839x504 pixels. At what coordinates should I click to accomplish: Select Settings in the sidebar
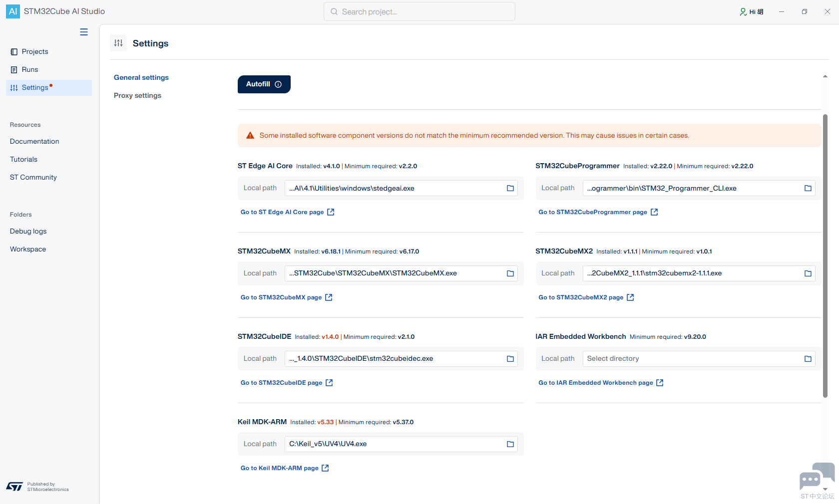pos(49,87)
